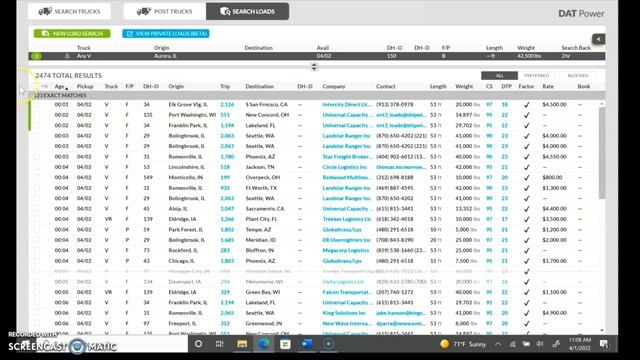
Task: Open Microsoft Edge from taskbar
Action: pos(264,344)
